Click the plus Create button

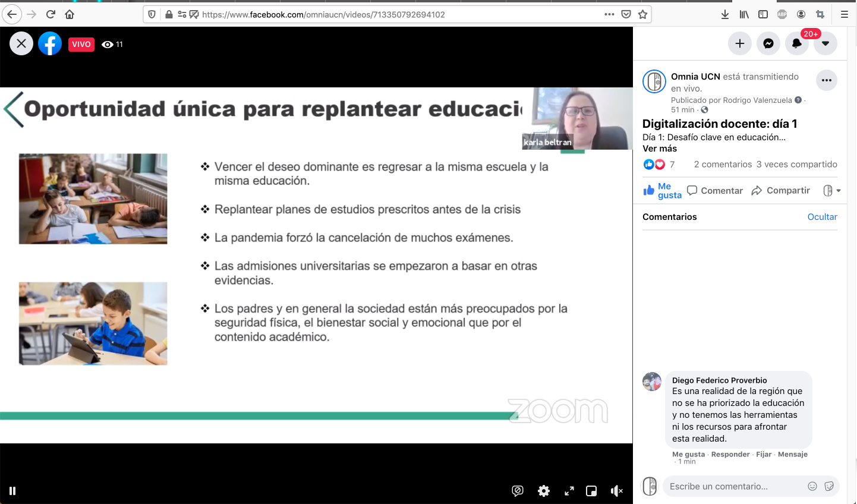(739, 43)
